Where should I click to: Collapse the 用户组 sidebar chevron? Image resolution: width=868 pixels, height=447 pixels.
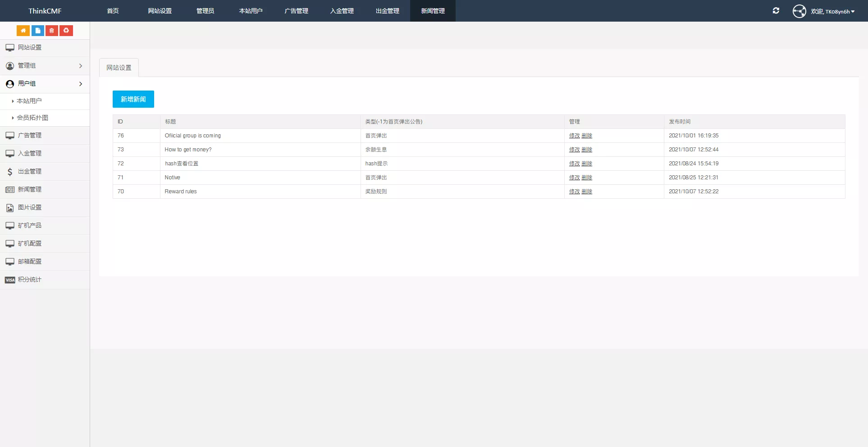point(81,84)
